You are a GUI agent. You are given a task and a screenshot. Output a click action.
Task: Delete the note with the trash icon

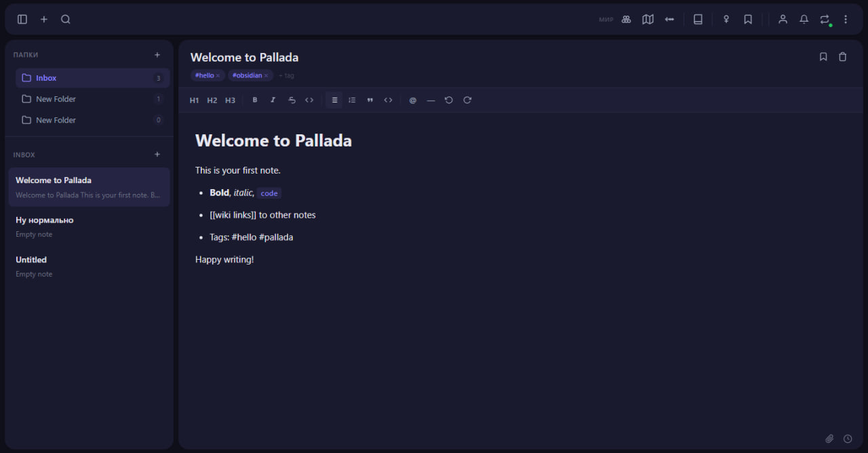(843, 57)
